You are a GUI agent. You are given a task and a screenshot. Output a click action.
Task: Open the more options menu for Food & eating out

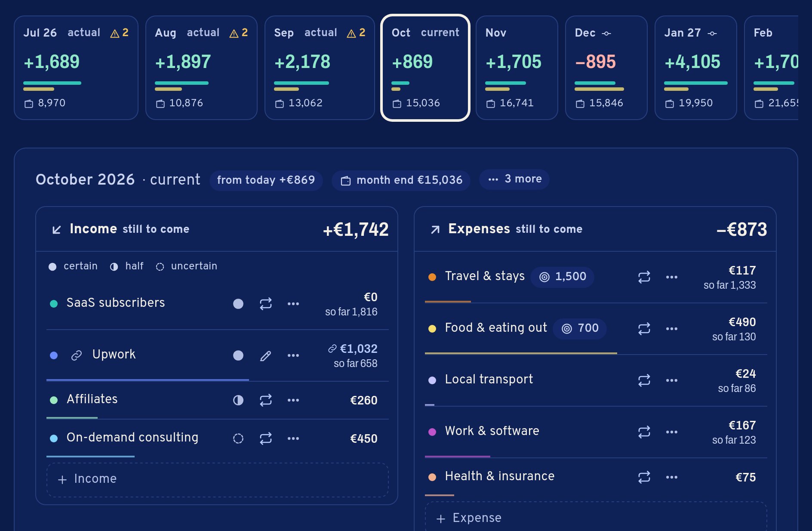[x=672, y=329]
